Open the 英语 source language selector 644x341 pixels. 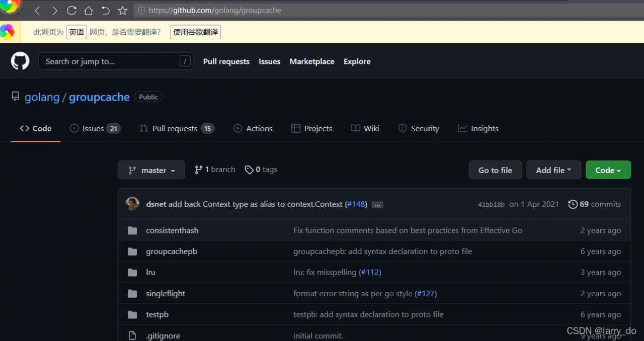coord(76,32)
